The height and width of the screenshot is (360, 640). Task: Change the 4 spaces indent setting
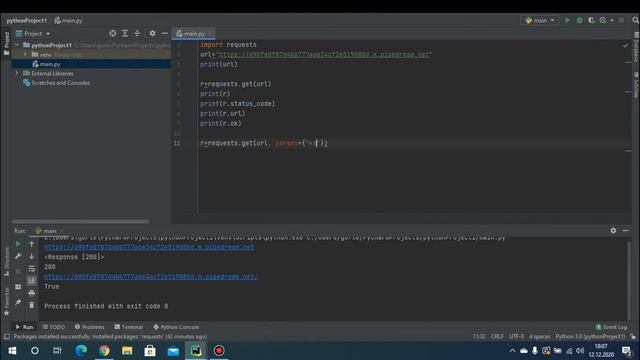tap(539, 337)
